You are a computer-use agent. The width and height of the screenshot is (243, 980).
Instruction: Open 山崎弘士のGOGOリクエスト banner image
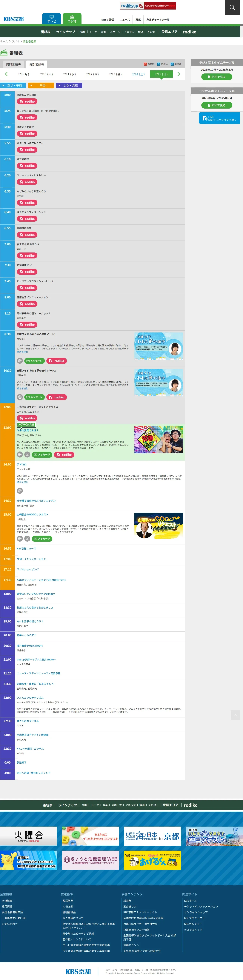[x=159, y=526]
